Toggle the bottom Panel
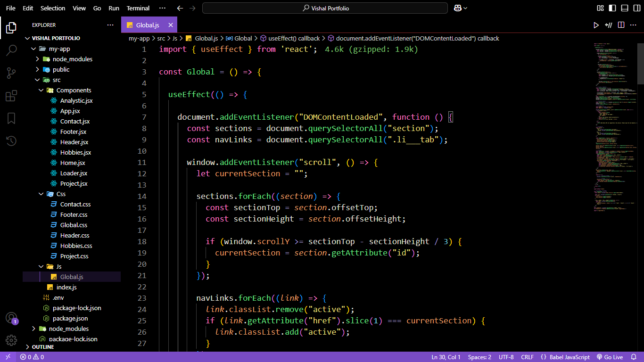Viewport: 644px width, 362px height. point(625,8)
